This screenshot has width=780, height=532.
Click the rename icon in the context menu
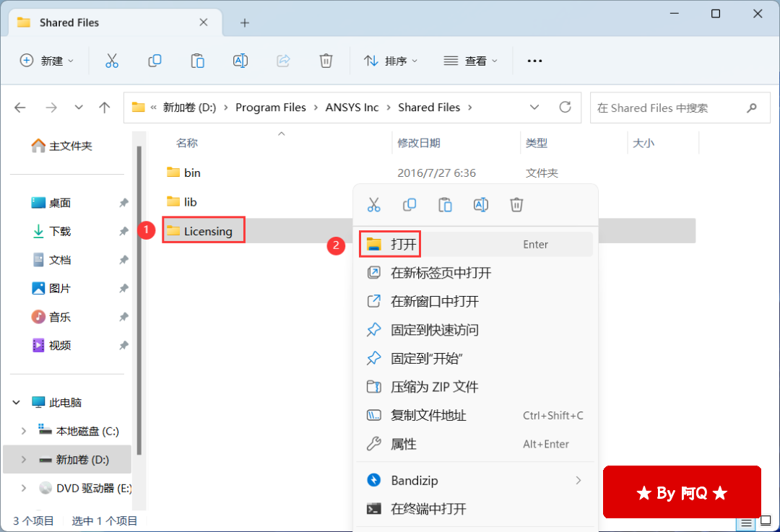click(x=480, y=205)
